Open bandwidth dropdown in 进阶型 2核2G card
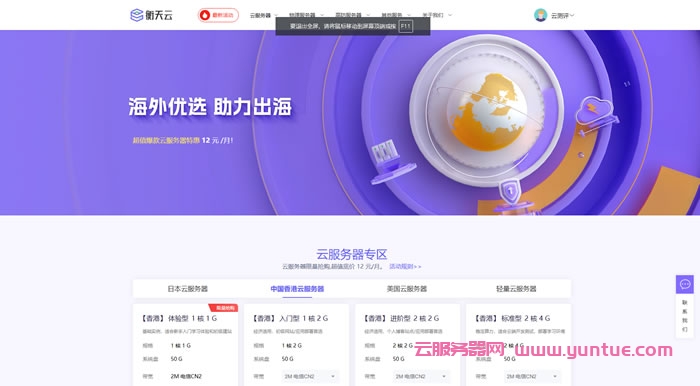The width and height of the screenshot is (700, 386). click(421, 377)
